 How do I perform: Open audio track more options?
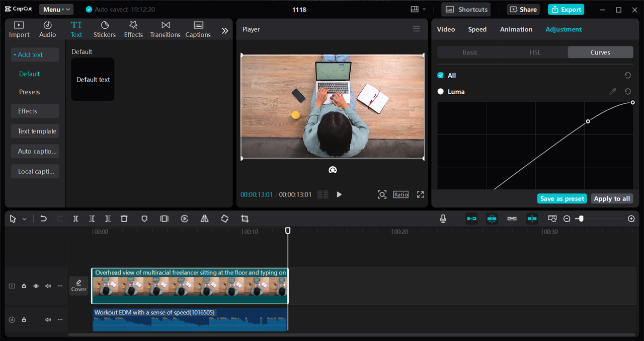60,320
